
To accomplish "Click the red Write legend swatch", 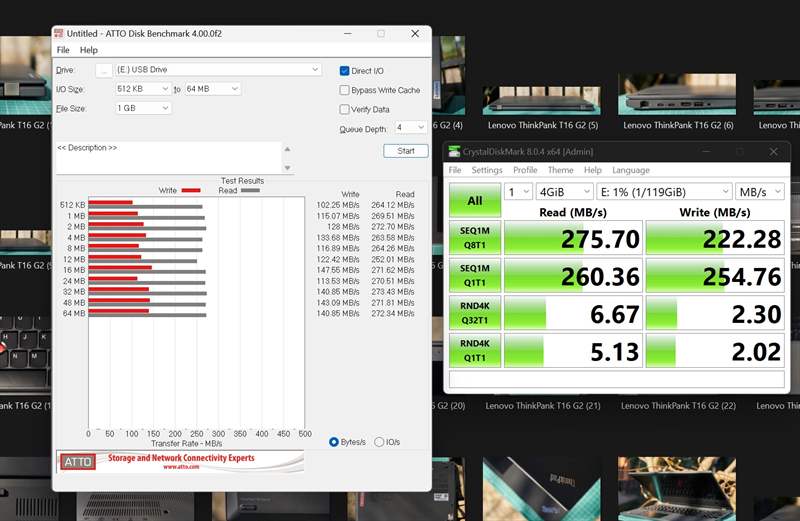I will (191, 190).
